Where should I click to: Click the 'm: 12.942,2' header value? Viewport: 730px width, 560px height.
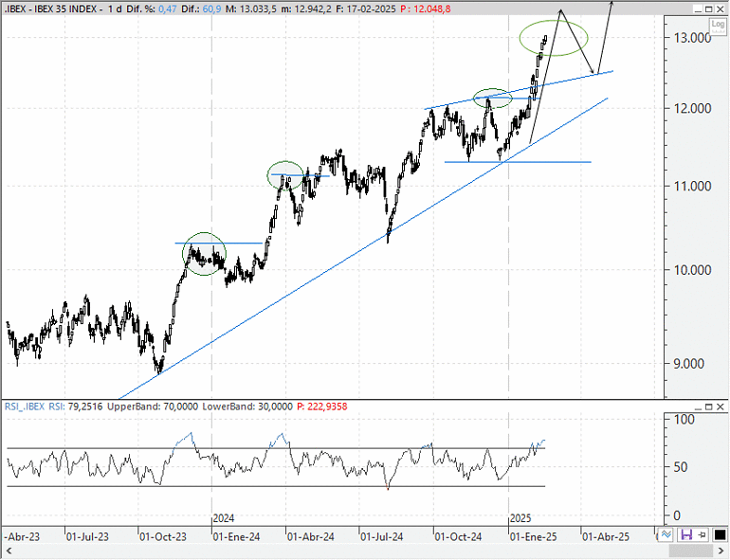306,9
